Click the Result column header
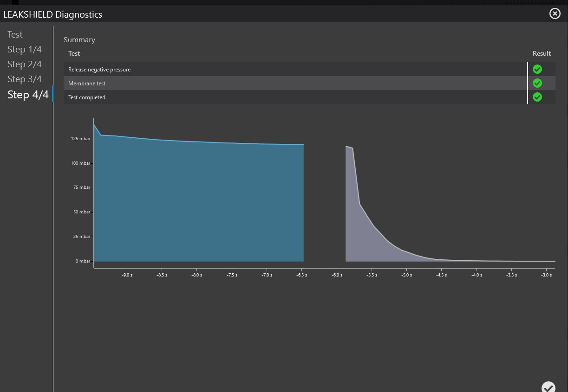This screenshot has width=568, height=392. pyautogui.click(x=542, y=53)
